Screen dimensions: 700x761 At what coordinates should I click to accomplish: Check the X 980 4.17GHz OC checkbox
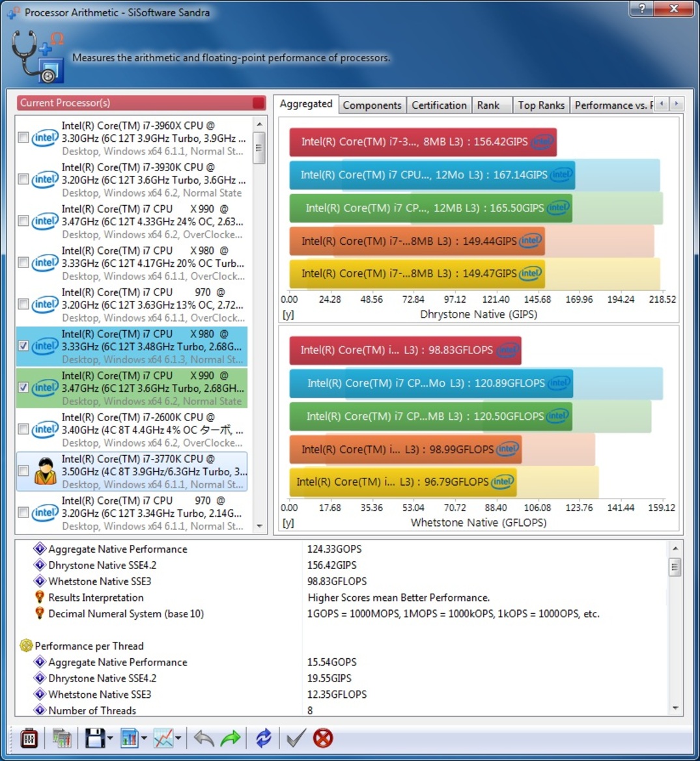pyautogui.click(x=23, y=262)
